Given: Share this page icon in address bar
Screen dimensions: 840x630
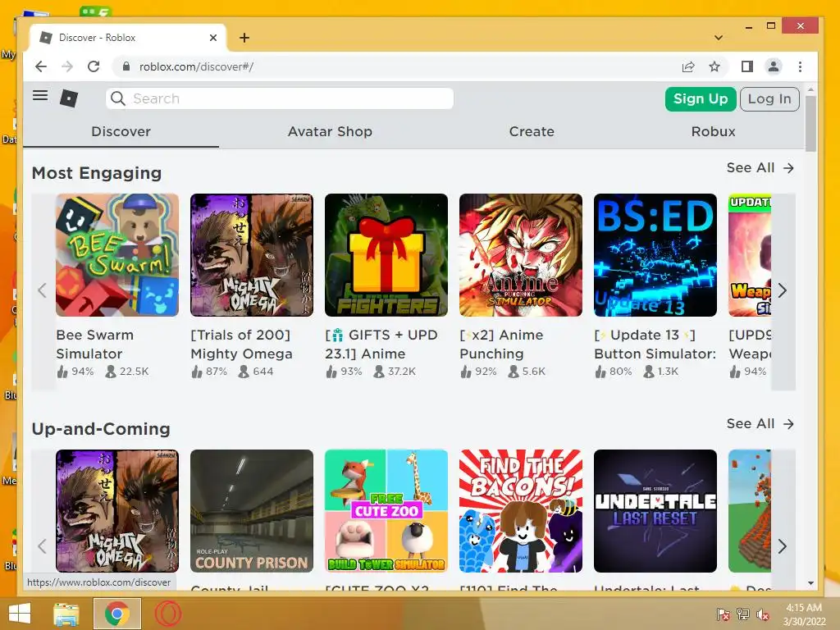Looking at the screenshot, I should [x=688, y=66].
